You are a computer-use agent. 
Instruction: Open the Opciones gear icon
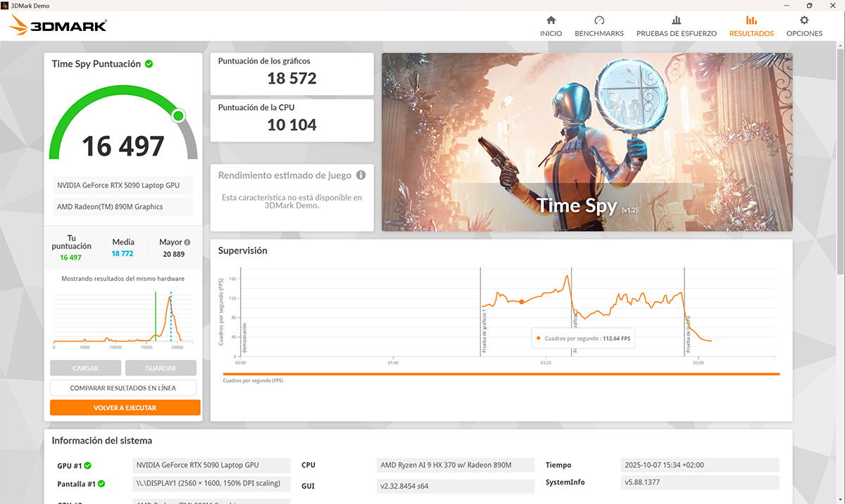[804, 20]
